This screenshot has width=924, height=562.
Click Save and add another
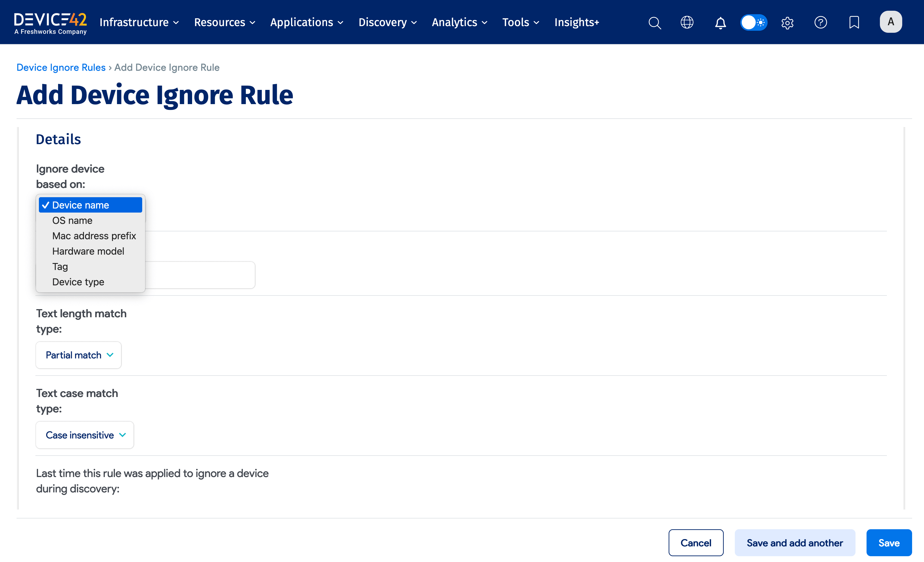(x=794, y=543)
